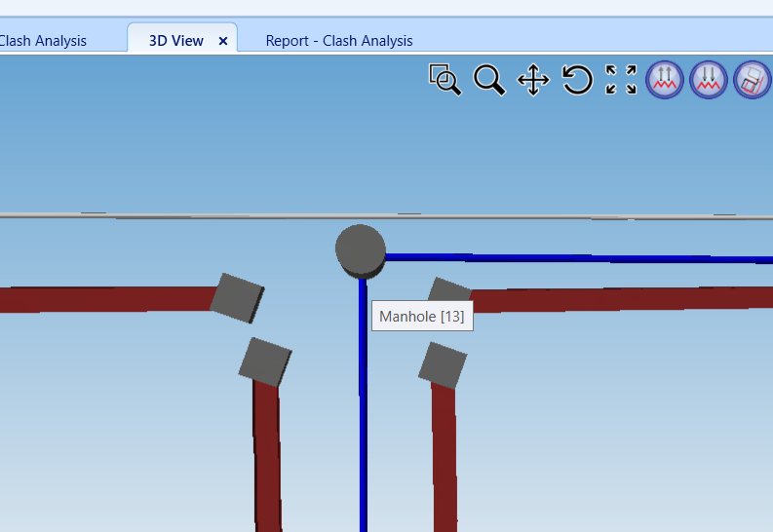The height and width of the screenshot is (532, 773).
Task: Select the left horizontal red pipe
Action: (106, 299)
